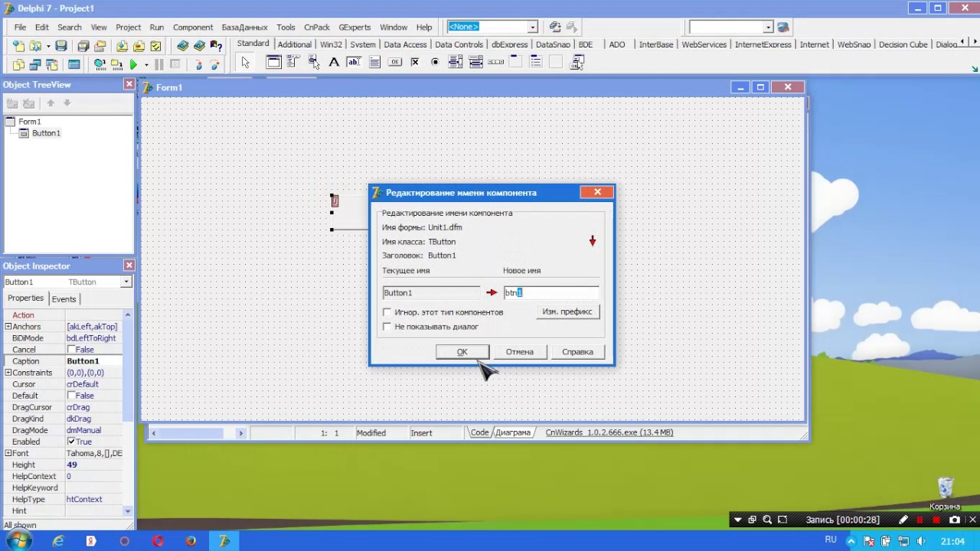Select the Memo component icon
Screen dimensions: 980x551
point(374,62)
